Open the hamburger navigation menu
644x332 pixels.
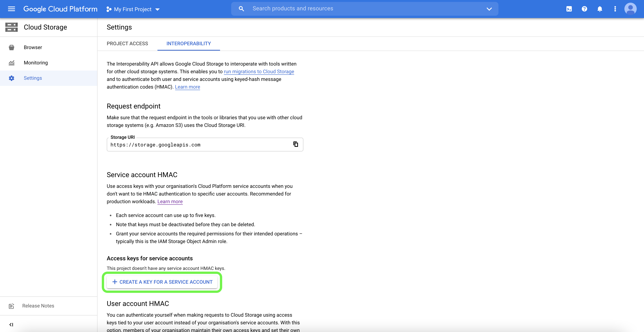(x=12, y=9)
